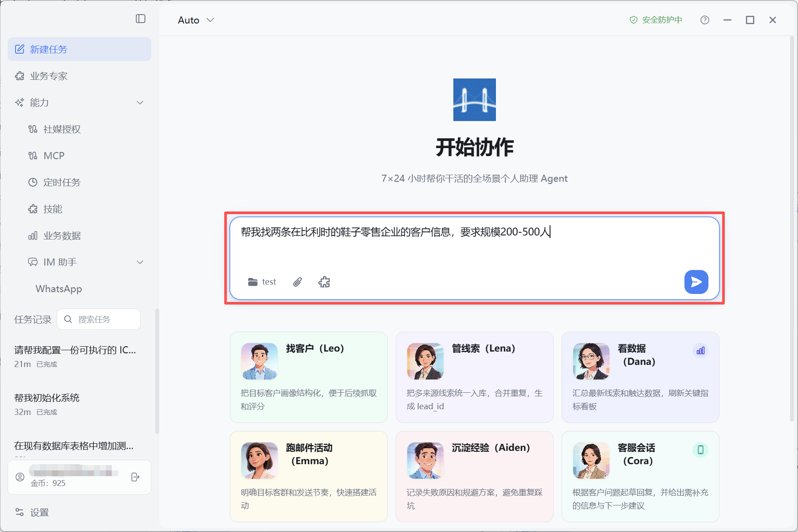Click the task list sidebar scrollbar

pos(157,372)
